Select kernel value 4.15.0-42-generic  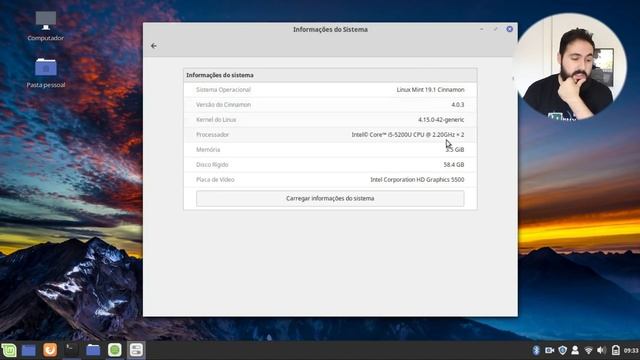coord(441,120)
